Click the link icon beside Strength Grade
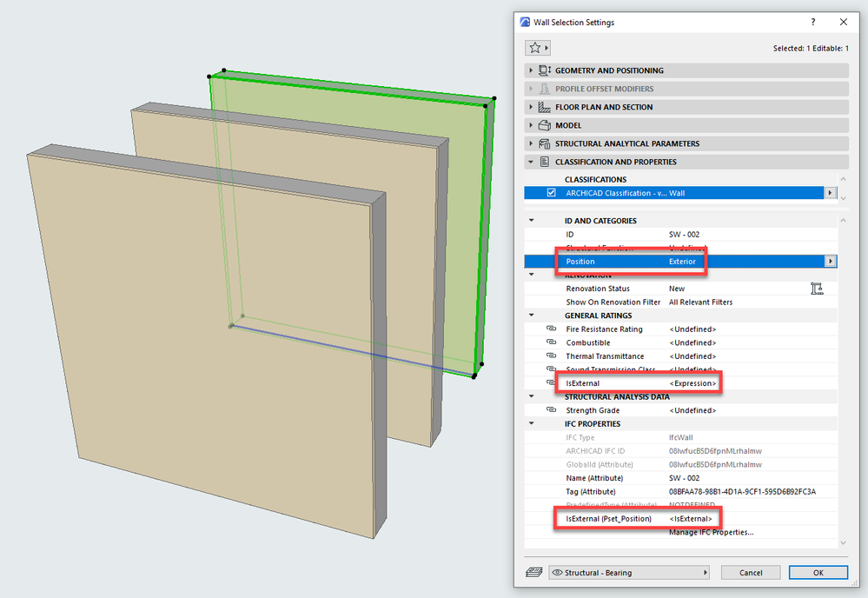 (x=552, y=409)
